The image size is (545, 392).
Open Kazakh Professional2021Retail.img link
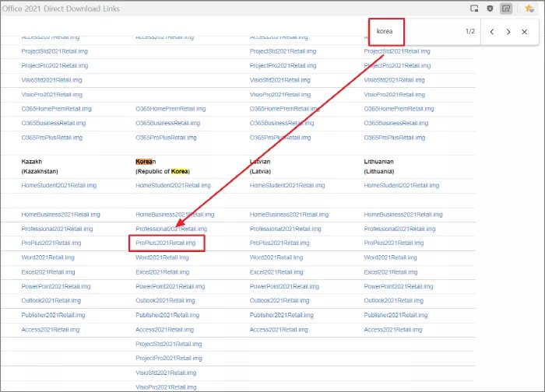click(57, 229)
